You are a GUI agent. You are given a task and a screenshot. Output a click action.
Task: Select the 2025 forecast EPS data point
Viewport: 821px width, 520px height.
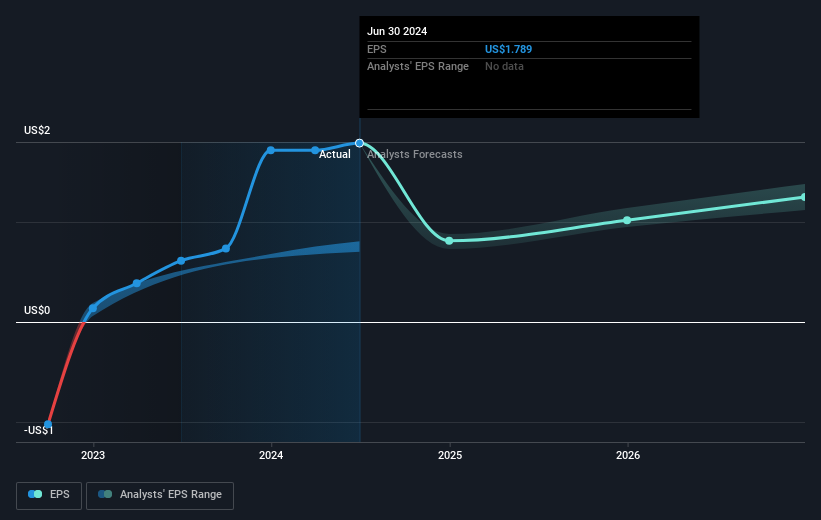449,241
